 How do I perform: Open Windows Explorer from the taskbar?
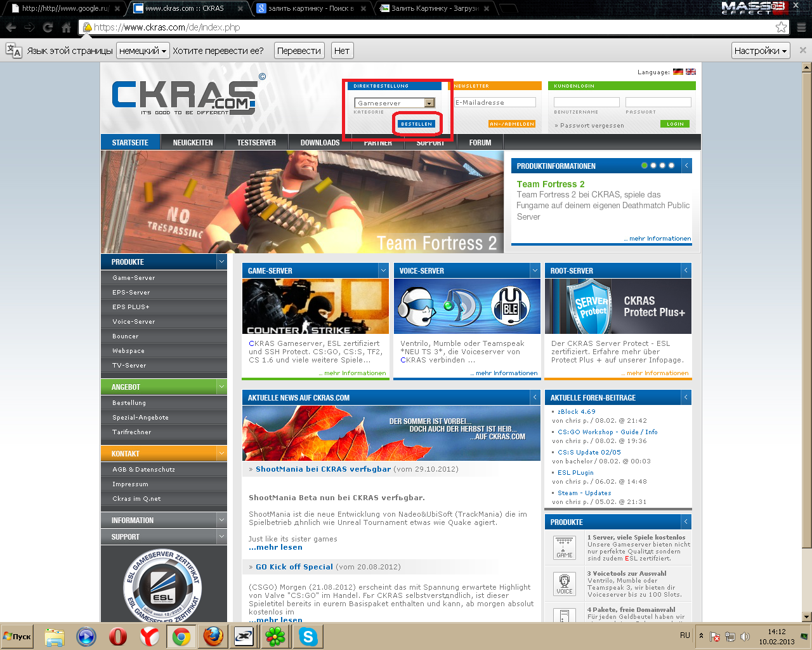point(55,636)
